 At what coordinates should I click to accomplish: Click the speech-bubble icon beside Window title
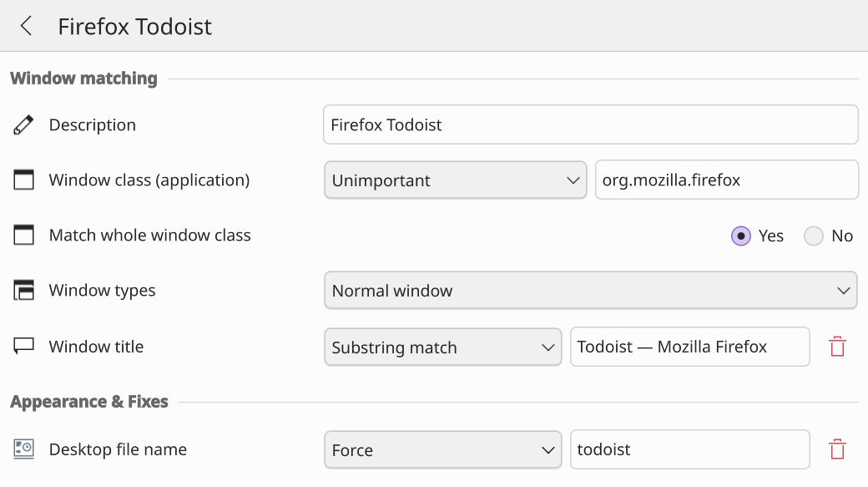[x=24, y=347]
